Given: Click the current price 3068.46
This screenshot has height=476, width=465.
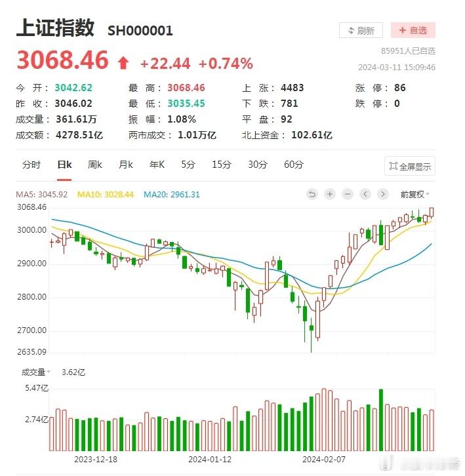Looking at the screenshot, I should point(62,60).
